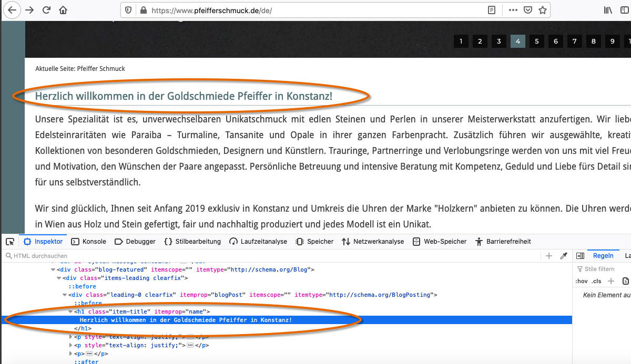The width and height of the screenshot is (631, 364).
Task: Click the print media simulation icon
Action: pyautogui.click(x=626, y=281)
